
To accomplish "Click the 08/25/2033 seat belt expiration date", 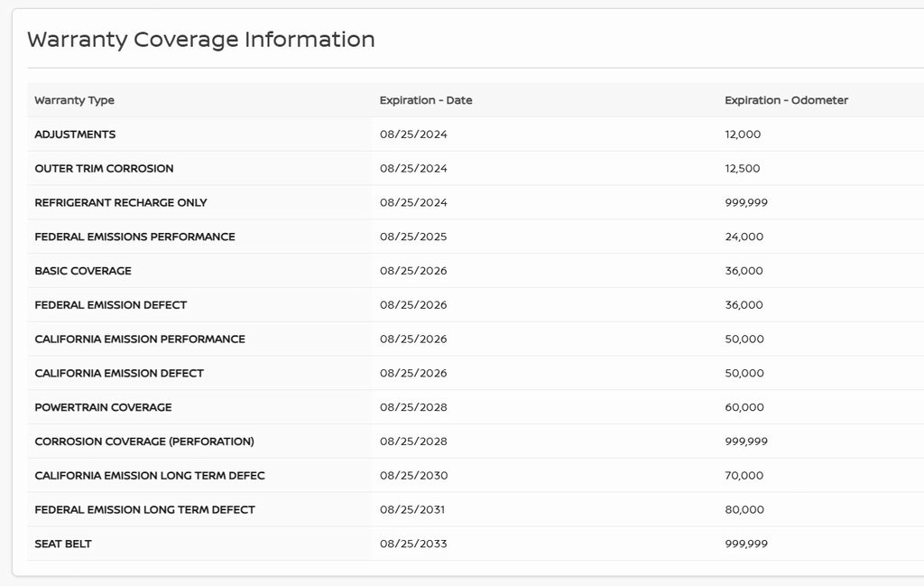I will [413, 544].
